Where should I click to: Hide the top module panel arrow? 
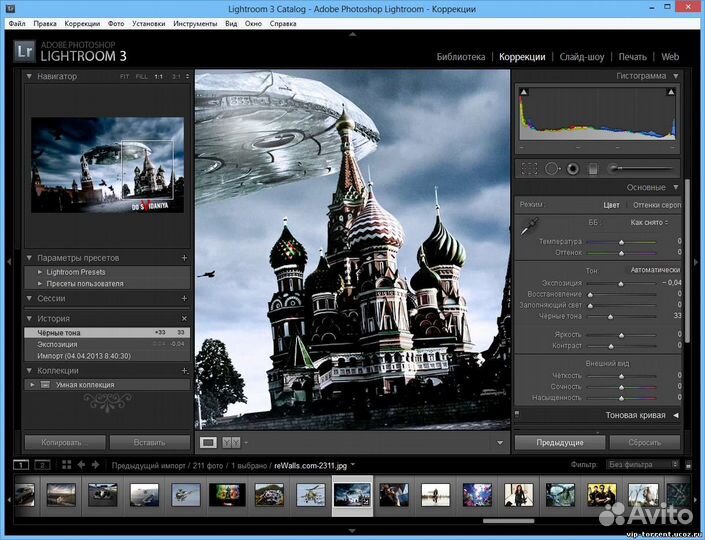[352, 34]
